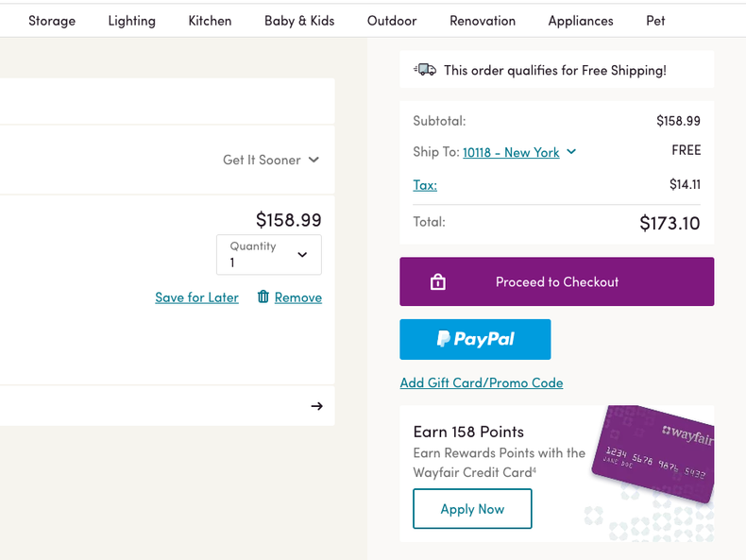746x560 pixels.
Task: Save the item for later
Action: [x=196, y=297]
